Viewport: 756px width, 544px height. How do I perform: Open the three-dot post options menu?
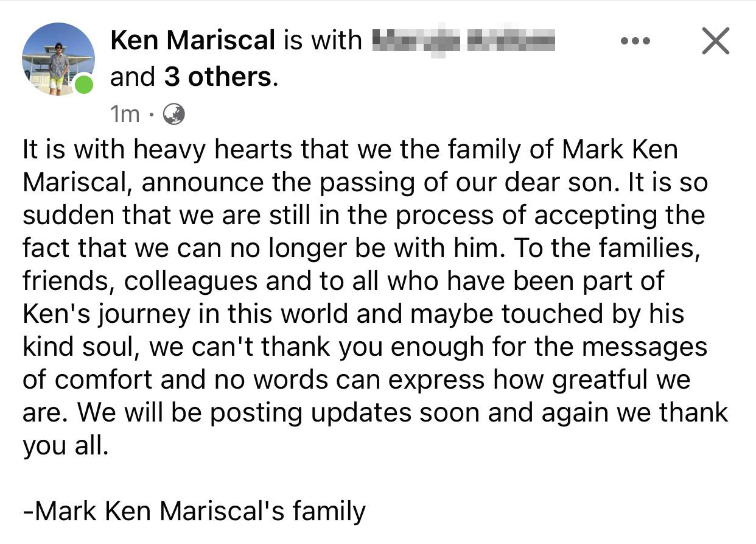click(x=635, y=41)
